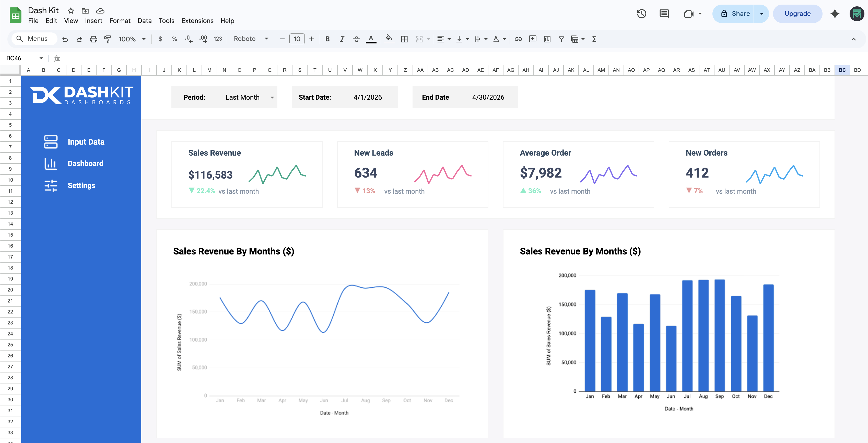
Task: Format as currency with dollar icon
Action: [160, 39]
